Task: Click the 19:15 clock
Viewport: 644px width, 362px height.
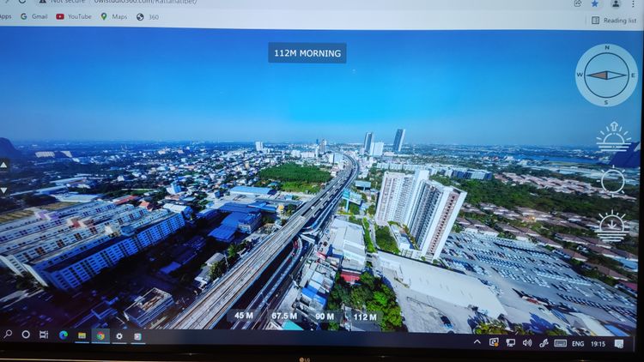Action: tap(598, 344)
